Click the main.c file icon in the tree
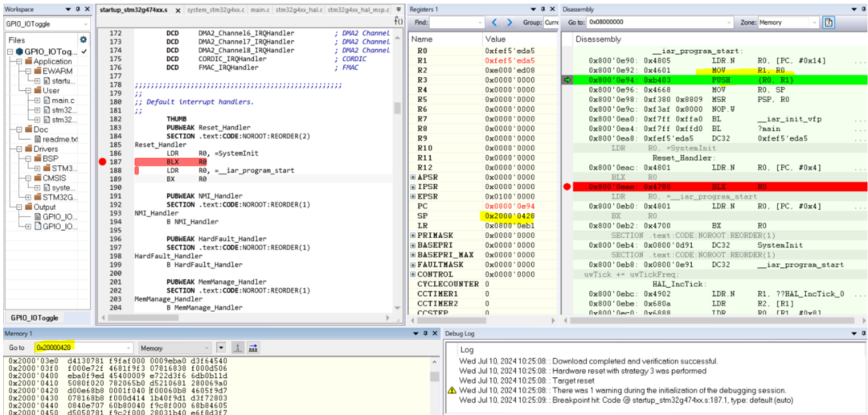868x415 pixels. (47, 101)
